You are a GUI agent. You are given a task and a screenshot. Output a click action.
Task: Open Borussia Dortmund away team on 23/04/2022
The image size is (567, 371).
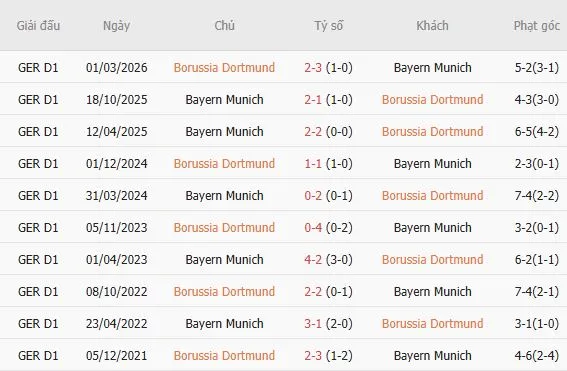432,323
